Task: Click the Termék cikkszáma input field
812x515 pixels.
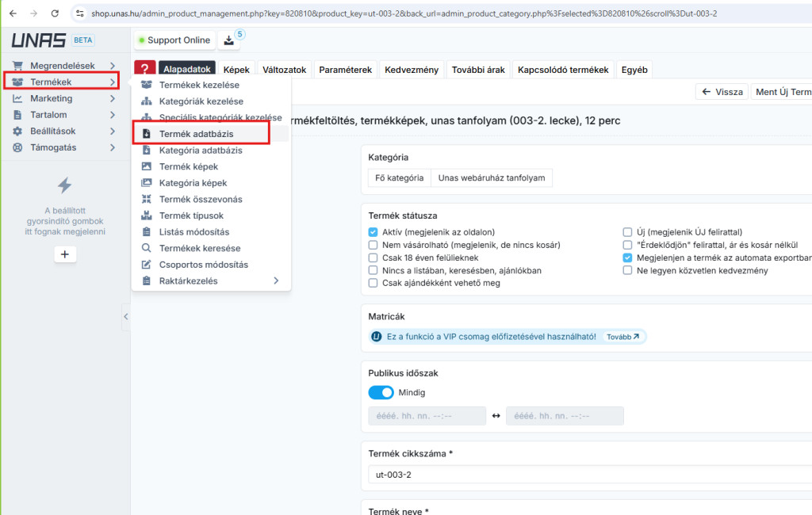Action: pos(587,475)
